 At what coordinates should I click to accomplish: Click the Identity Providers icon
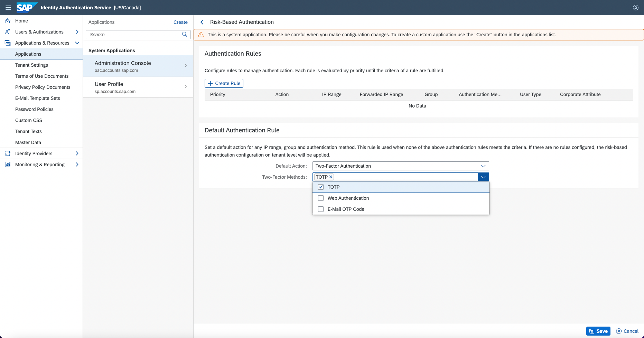click(x=8, y=153)
